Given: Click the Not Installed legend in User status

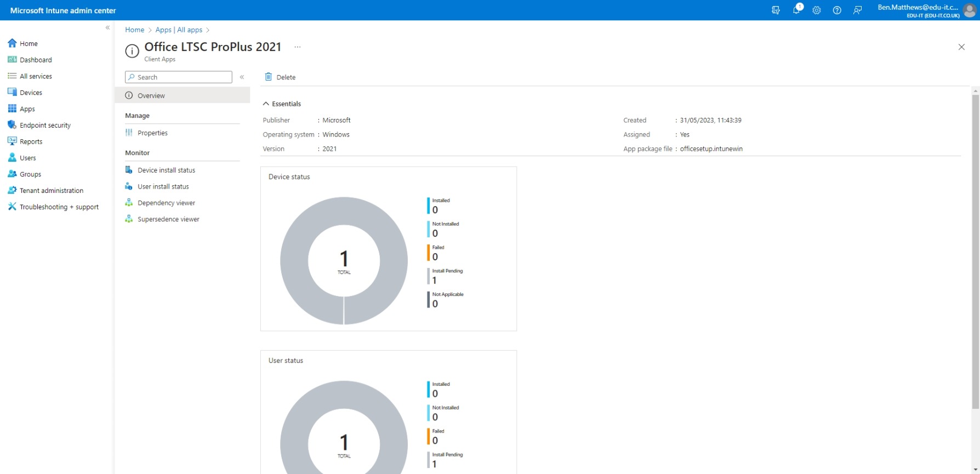Looking at the screenshot, I should click(446, 408).
